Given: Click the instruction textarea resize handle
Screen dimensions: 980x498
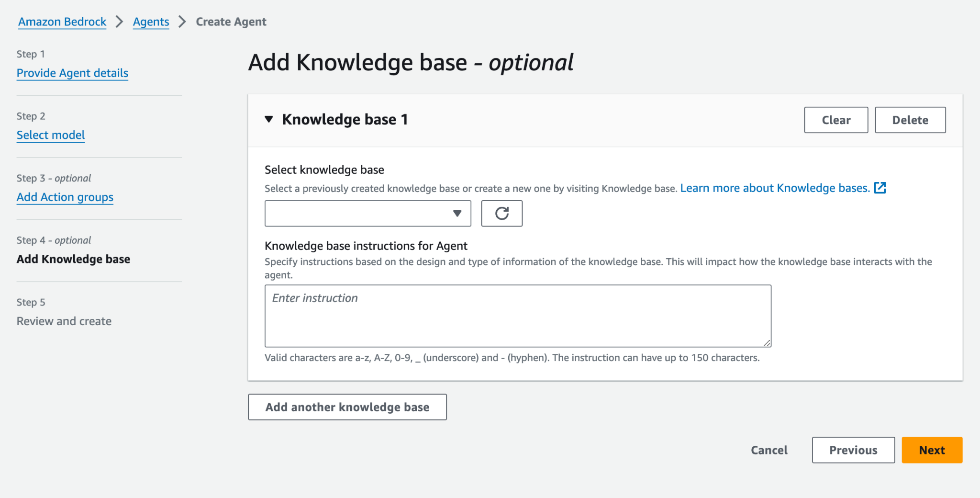Looking at the screenshot, I should 767,343.
